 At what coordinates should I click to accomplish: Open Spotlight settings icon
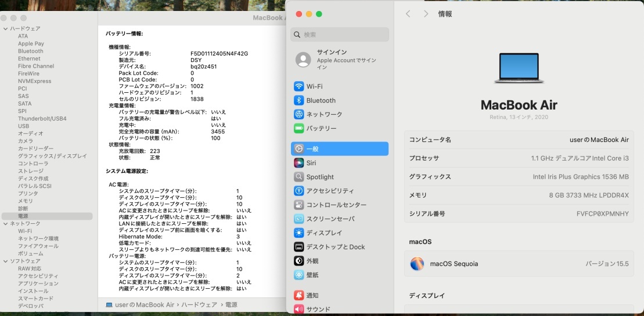299,177
